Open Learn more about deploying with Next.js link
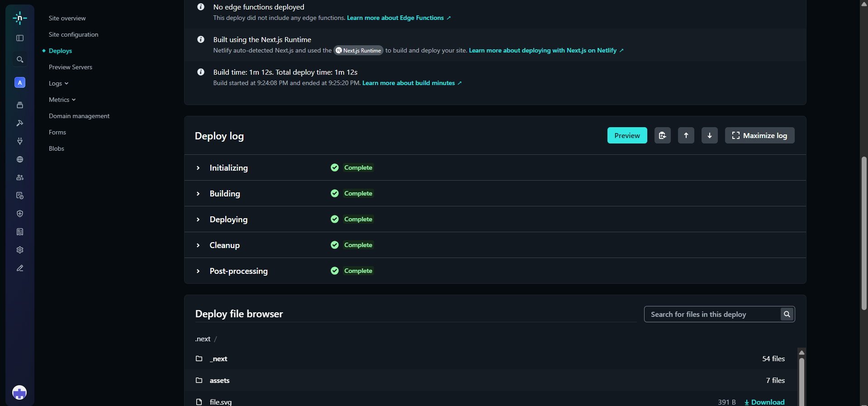 click(546, 50)
